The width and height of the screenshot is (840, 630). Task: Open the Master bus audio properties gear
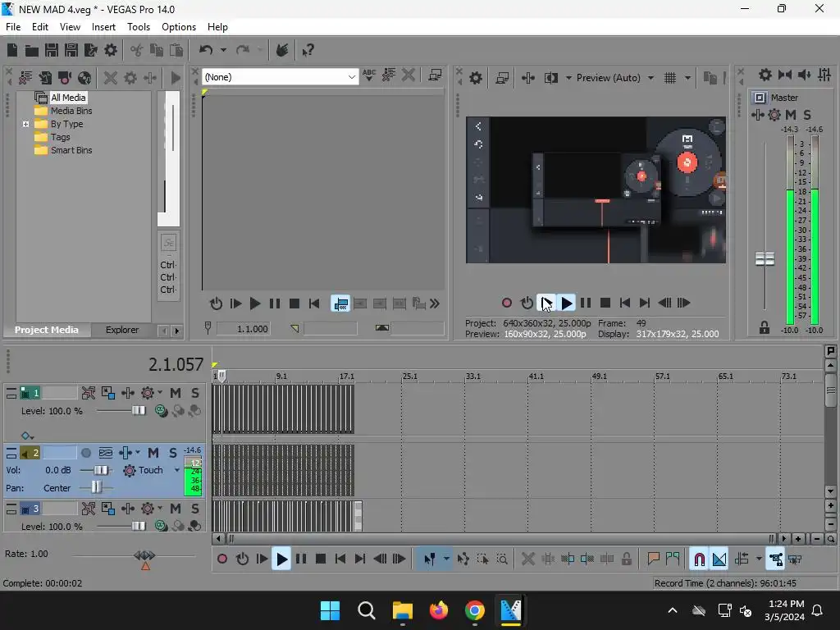[x=765, y=75]
